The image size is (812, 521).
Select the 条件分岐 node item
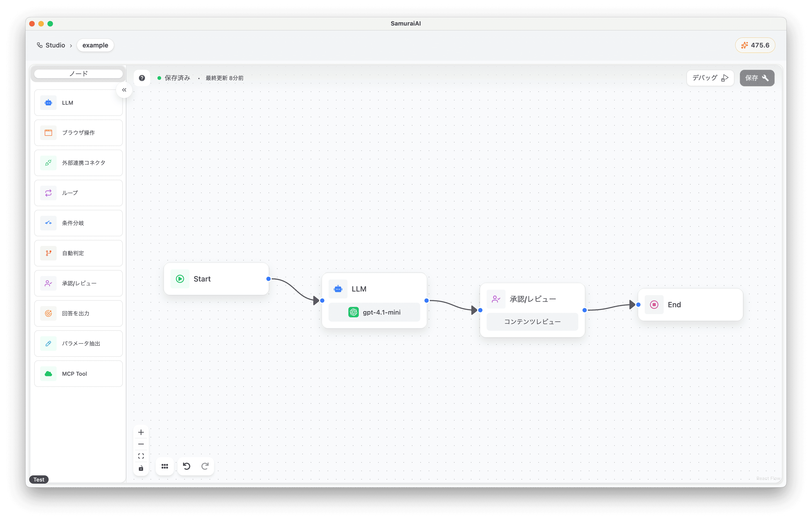(78, 223)
